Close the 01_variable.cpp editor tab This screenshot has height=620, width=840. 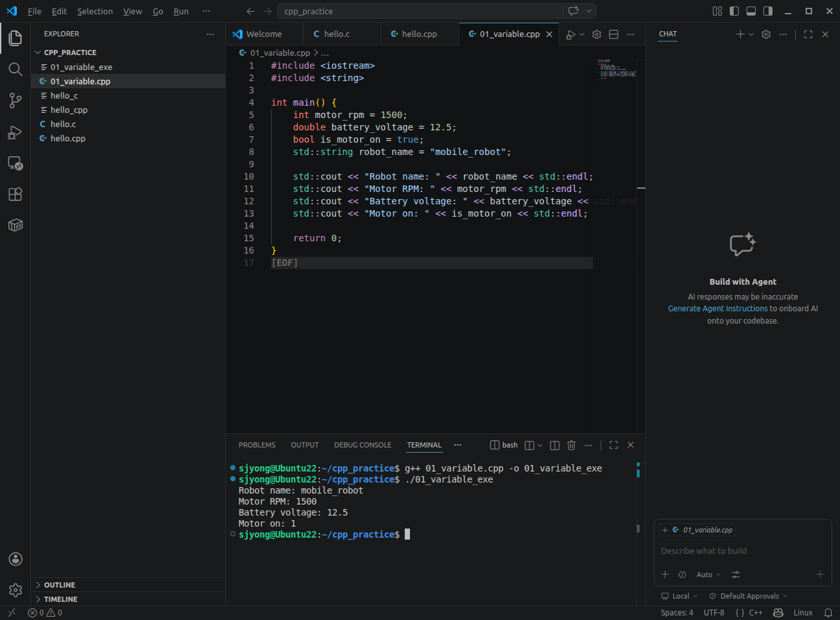(549, 34)
